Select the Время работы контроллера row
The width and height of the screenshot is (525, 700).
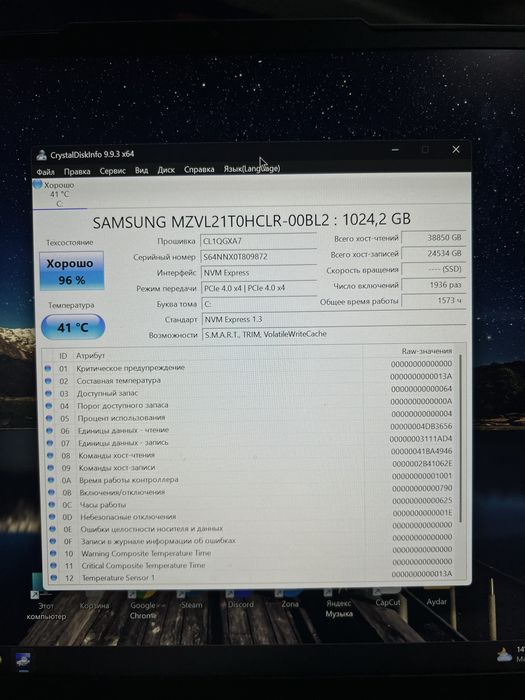(249, 480)
